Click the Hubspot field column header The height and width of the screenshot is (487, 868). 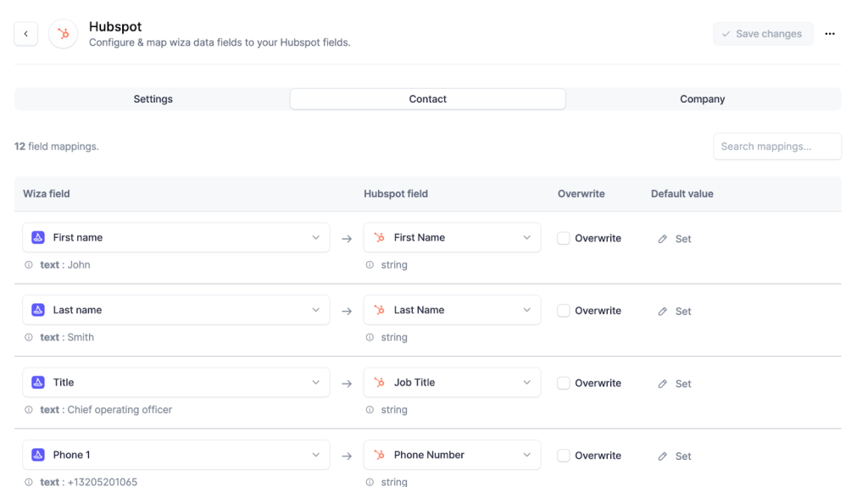[x=396, y=194]
